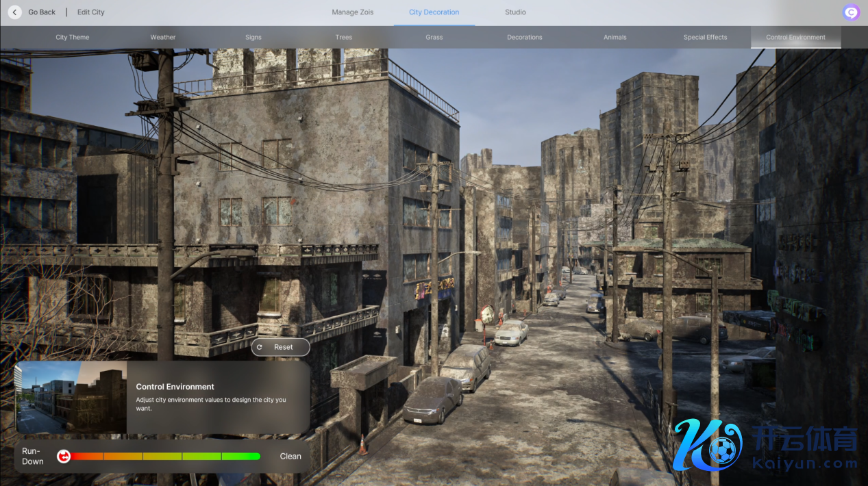Click the Control Environment preview thumbnail
868x486 pixels.
tap(71, 397)
